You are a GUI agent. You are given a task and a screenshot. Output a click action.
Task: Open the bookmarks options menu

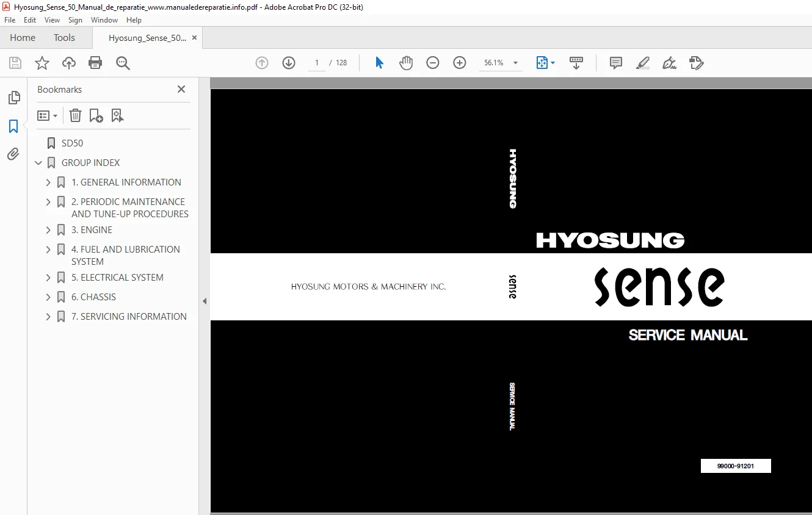[47, 115]
